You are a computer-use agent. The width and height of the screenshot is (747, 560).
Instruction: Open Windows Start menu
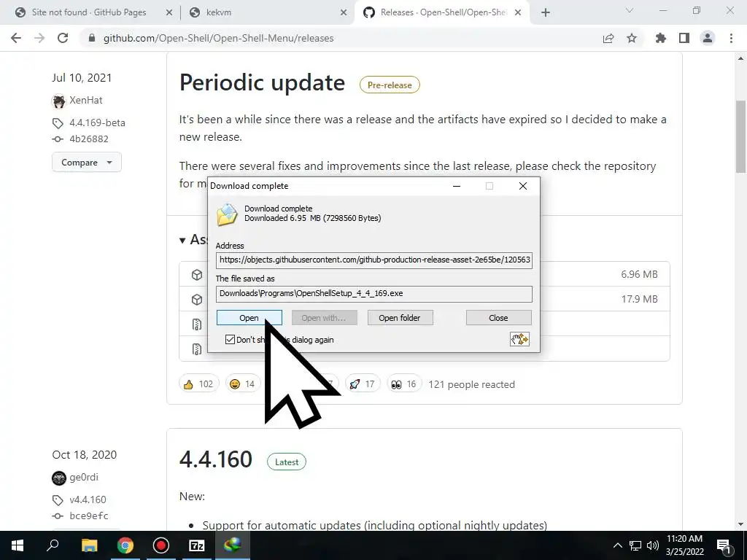pyautogui.click(x=18, y=545)
